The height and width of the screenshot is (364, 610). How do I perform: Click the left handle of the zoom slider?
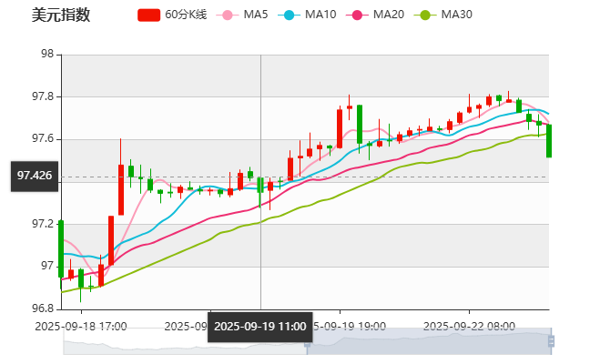pos(307,340)
